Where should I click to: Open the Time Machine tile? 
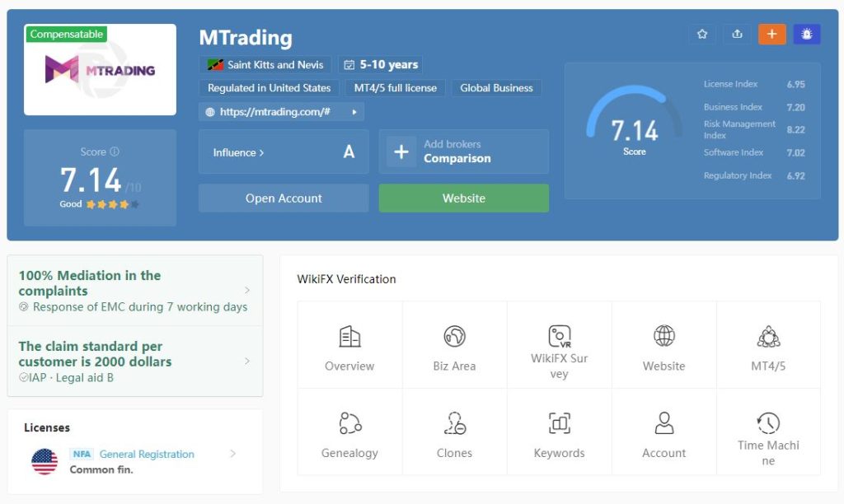(768, 432)
